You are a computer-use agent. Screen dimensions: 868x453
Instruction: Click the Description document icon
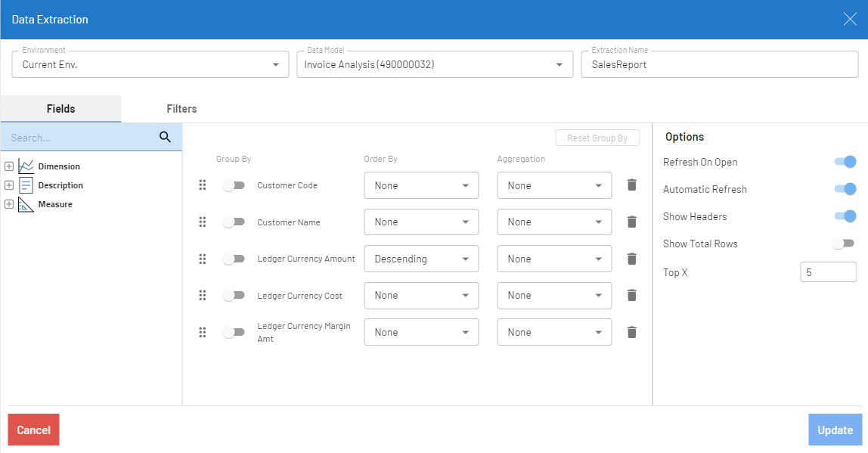[x=26, y=185]
